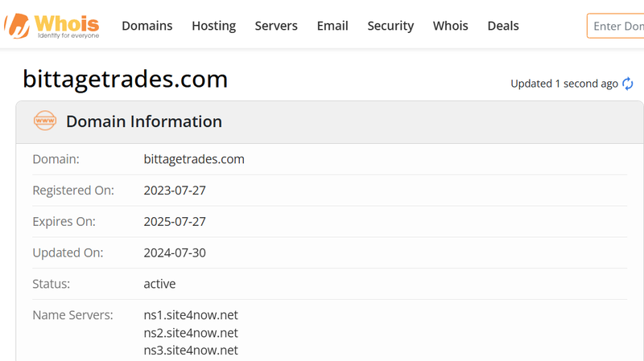Open the Whois menu item
The image size is (644, 361).
(451, 26)
